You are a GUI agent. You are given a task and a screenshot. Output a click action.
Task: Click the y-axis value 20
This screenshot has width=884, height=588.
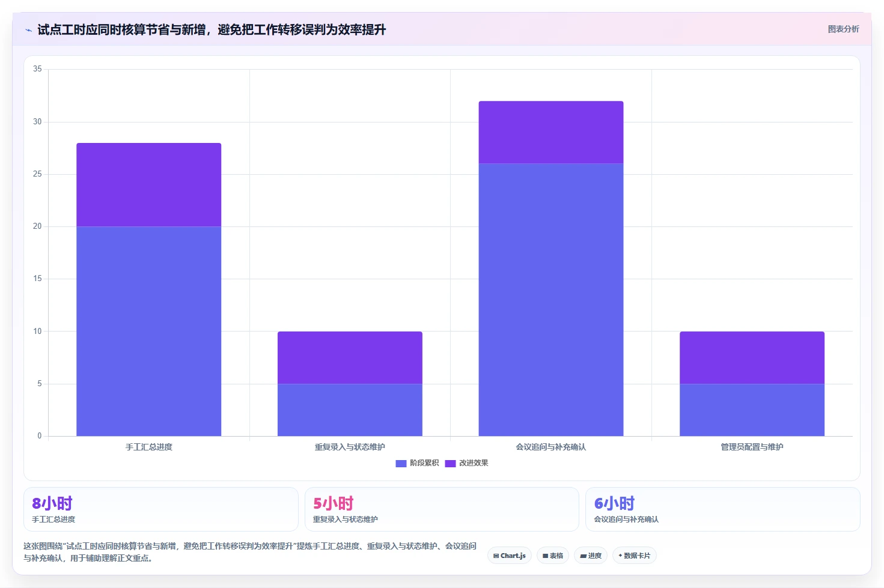(37, 226)
